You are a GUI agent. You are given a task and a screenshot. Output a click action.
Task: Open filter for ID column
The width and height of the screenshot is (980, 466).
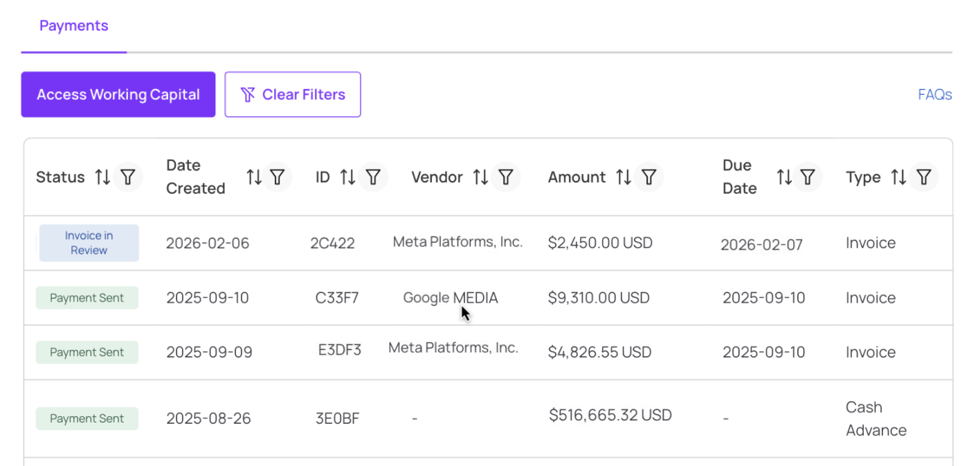373,177
